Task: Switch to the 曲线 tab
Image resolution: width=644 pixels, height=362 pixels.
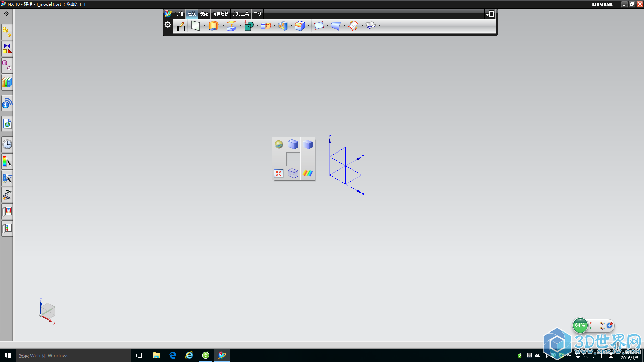Action: (x=258, y=14)
